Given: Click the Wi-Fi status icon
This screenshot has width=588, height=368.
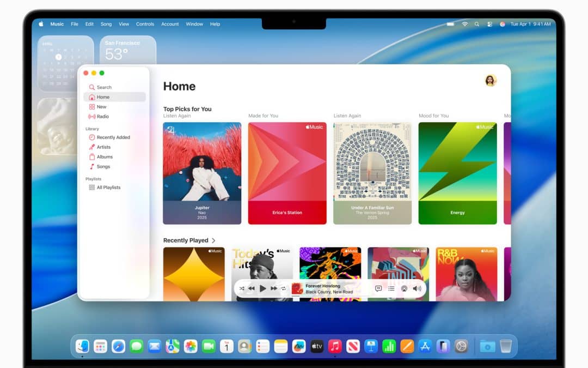Looking at the screenshot, I should [464, 23].
